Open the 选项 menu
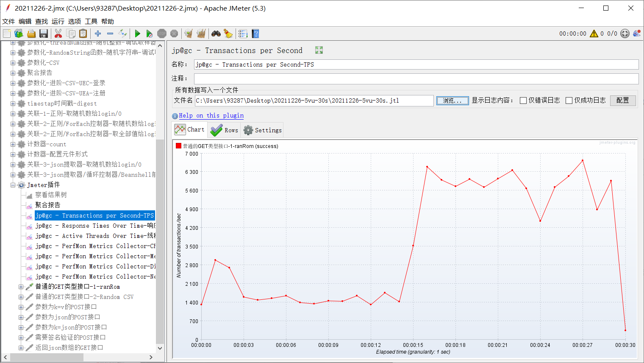 [x=75, y=21]
